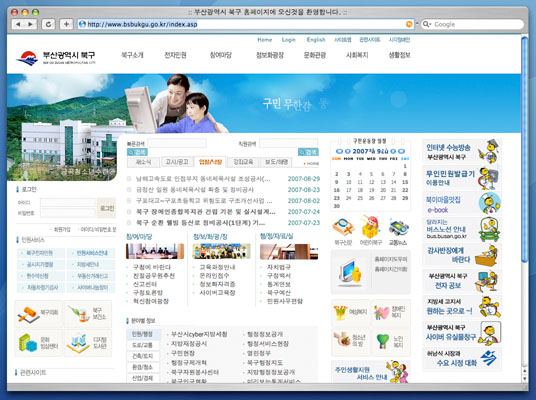Open the 참여마당 main menu
The width and height of the screenshot is (536, 400).
coord(221,55)
